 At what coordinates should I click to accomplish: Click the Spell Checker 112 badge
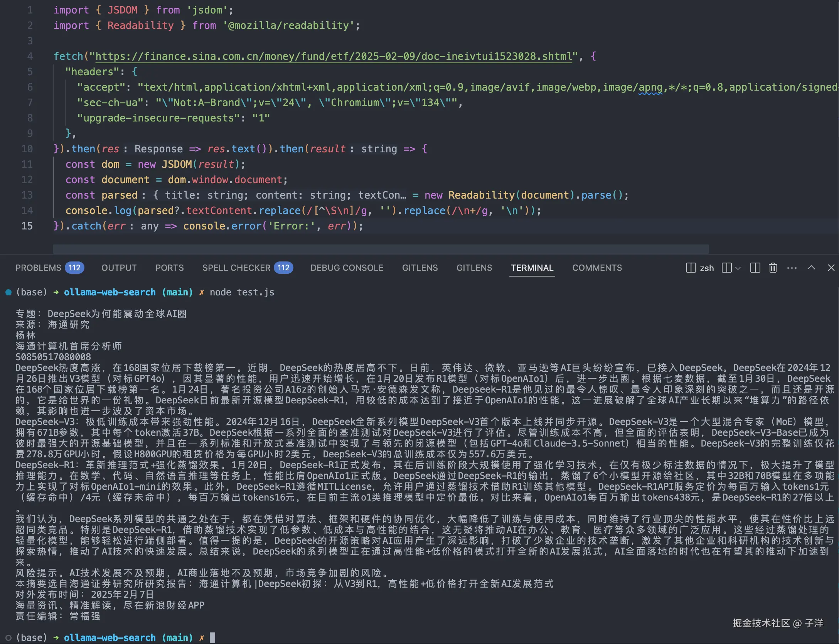(x=283, y=268)
